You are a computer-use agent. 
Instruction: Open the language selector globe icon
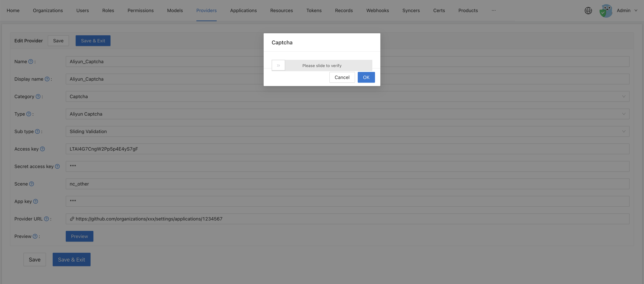pos(588,11)
